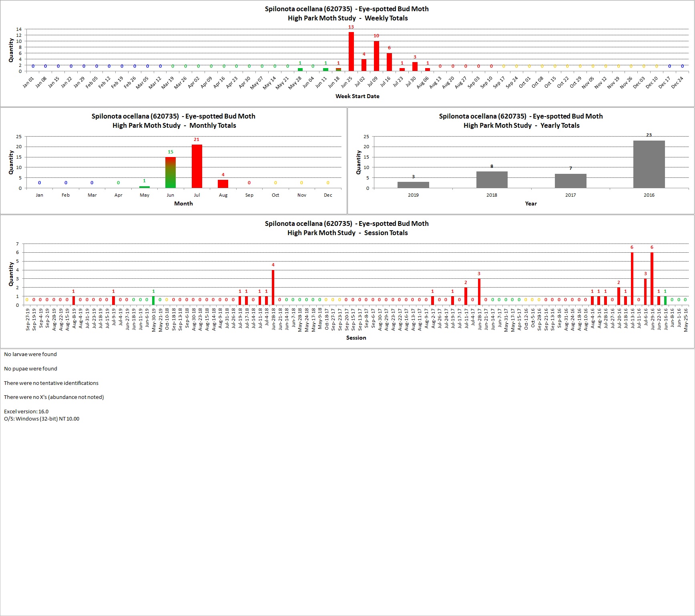This screenshot has width=695, height=616.
Task: Click the 'O/S: Windows (32-bit) NT 10.00' line
Action: pos(42,419)
